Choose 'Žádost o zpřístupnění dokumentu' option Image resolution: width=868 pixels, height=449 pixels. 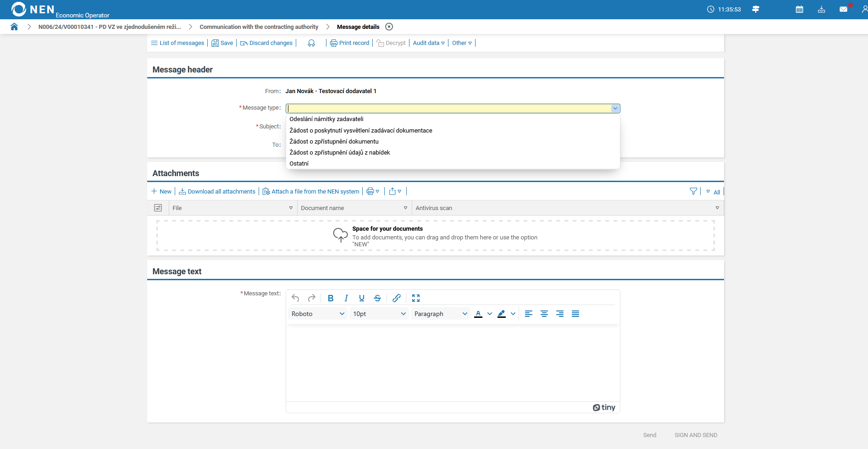[334, 141]
